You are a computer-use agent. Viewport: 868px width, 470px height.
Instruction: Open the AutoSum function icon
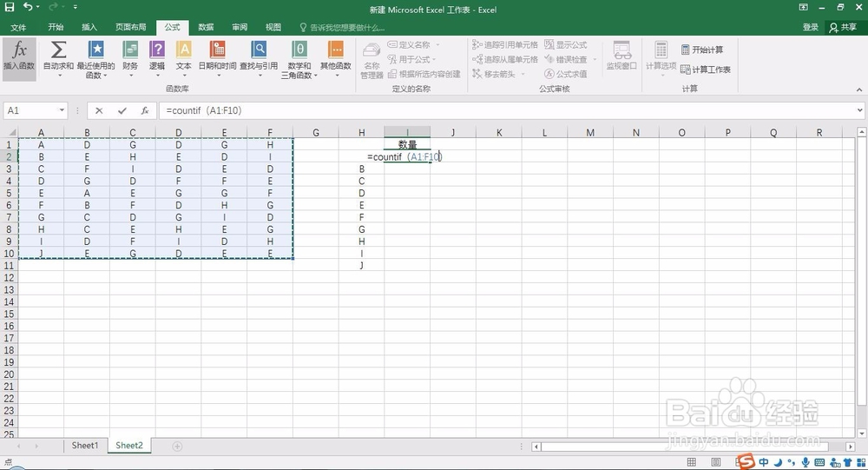[58, 50]
